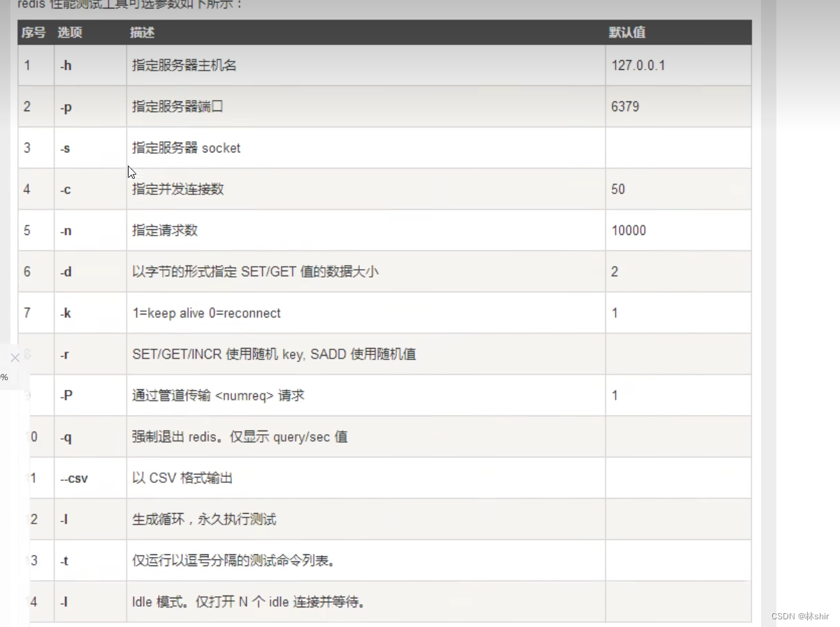Click the 描述 column header
840x627 pixels.
(x=143, y=32)
